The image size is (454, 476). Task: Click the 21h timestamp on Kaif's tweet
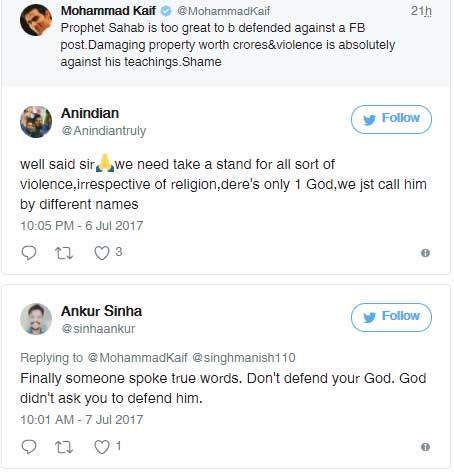421,11
